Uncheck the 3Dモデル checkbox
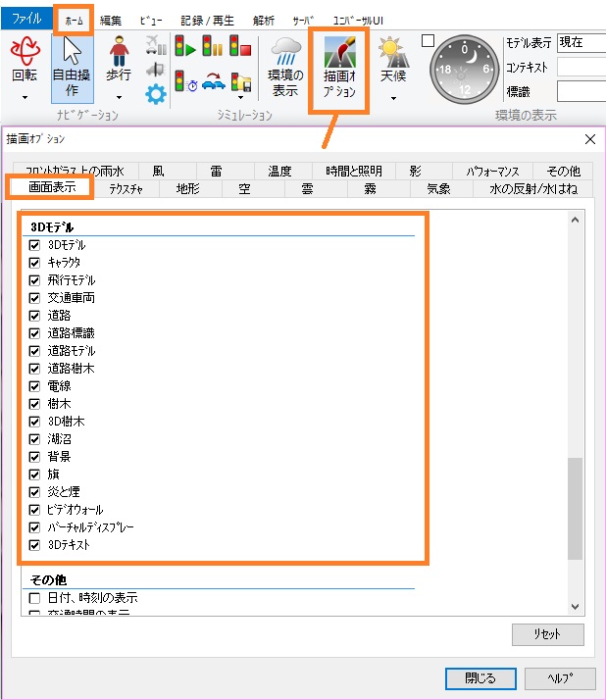The width and height of the screenshot is (606, 700). point(34,245)
